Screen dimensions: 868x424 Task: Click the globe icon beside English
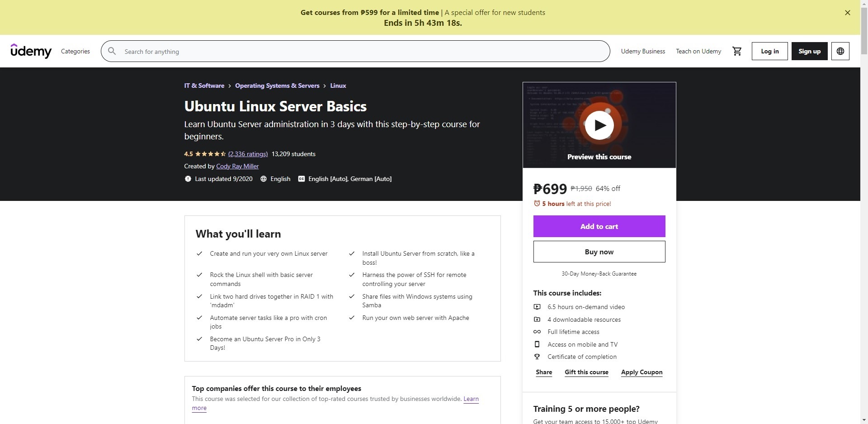tap(264, 179)
